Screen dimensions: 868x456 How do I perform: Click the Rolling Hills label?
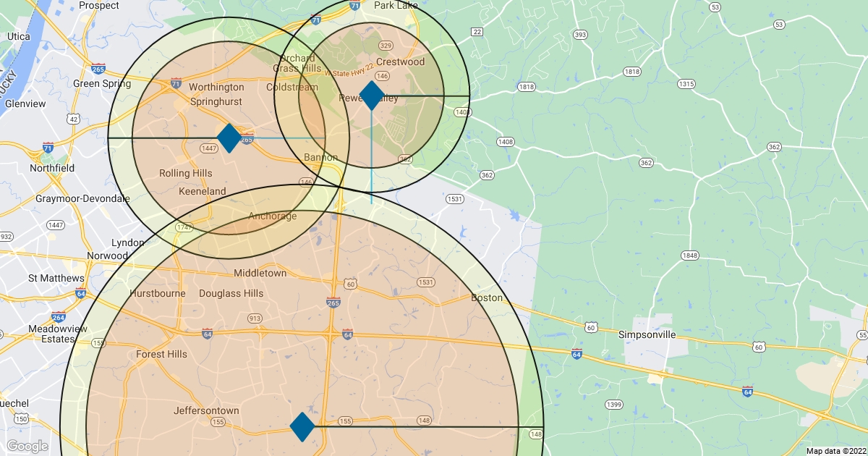coord(186,173)
